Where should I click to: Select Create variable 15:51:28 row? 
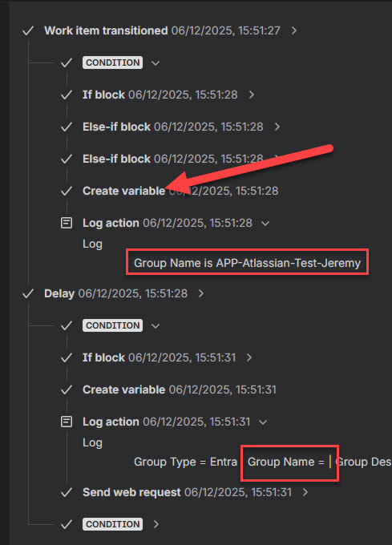pyautogui.click(x=180, y=191)
